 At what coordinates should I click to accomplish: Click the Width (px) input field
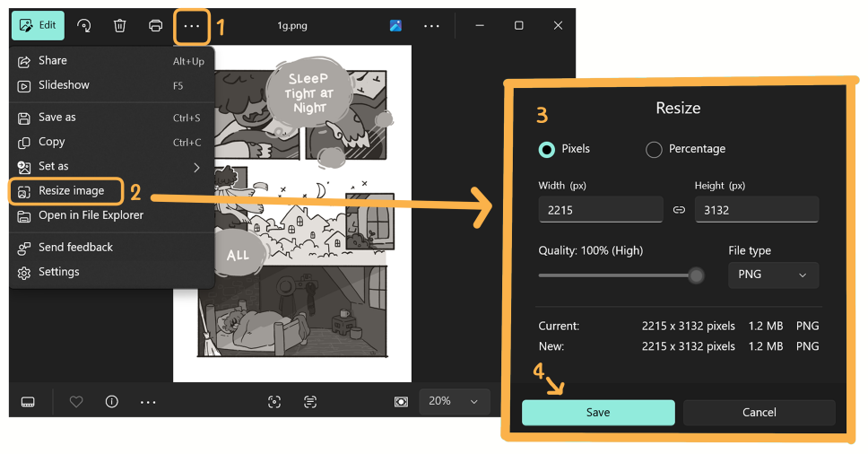[601, 210]
